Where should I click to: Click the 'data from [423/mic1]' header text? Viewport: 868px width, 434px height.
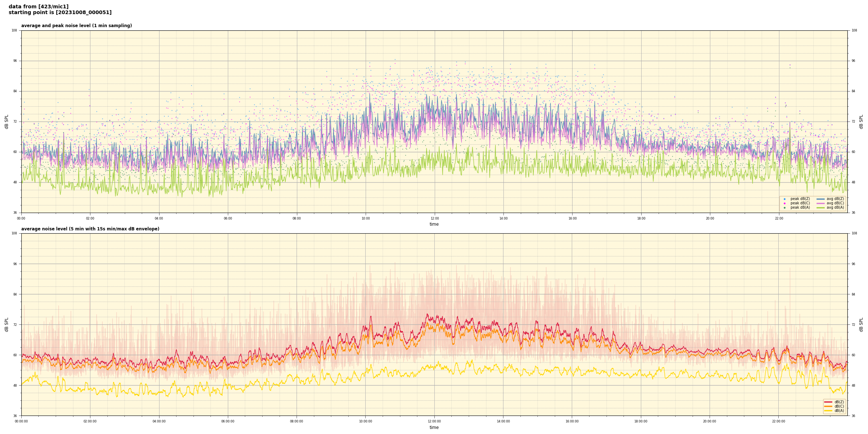pos(38,7)
